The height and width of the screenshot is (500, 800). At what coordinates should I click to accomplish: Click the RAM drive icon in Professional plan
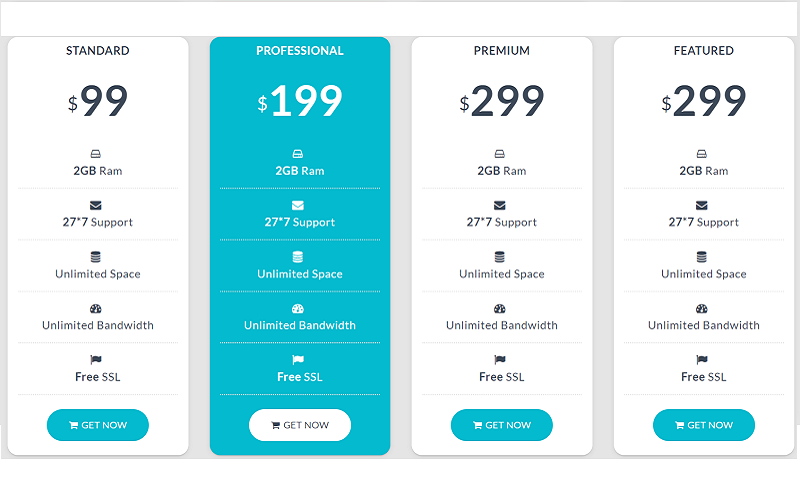pyautogui.click(x=297, y=154)
